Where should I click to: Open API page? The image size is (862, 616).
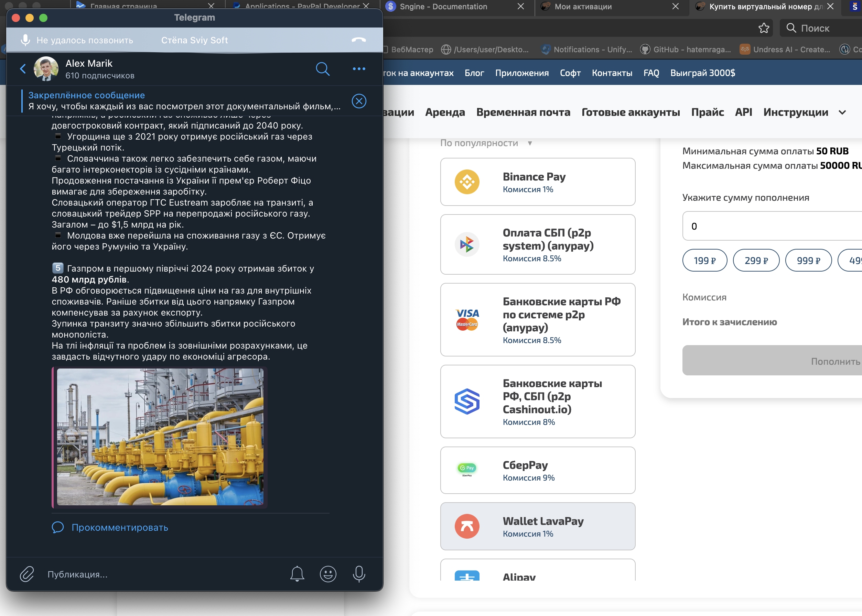point(743,112)
